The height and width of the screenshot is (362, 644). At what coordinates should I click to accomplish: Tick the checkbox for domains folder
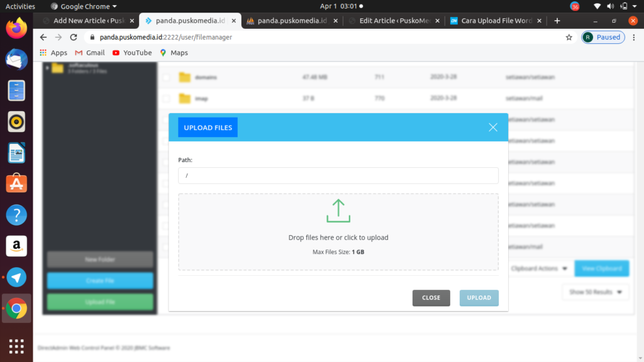point(166,77)
